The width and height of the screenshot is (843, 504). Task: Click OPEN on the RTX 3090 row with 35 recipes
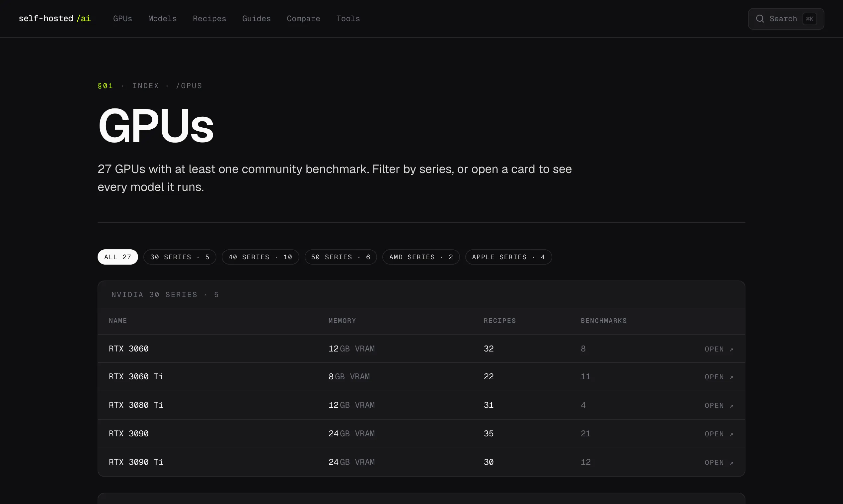(x=719, y=434)
